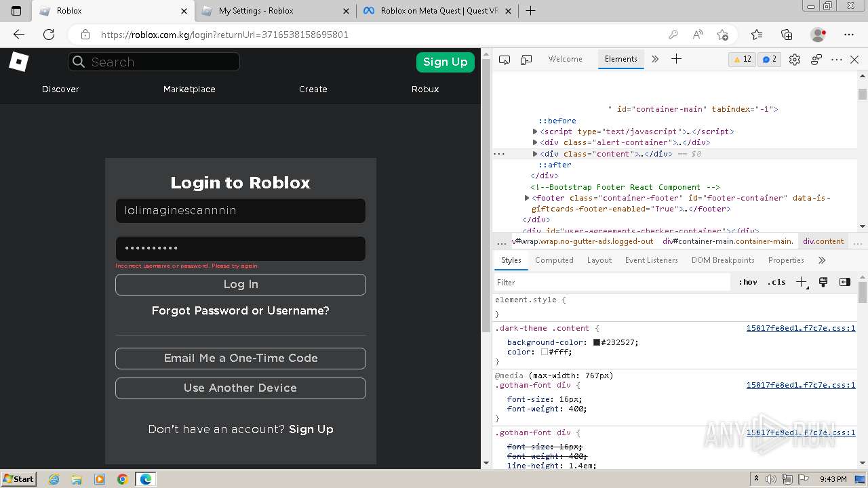Click the username input field
The height and width of the screenshot is (488, 868).
[241, 211]
